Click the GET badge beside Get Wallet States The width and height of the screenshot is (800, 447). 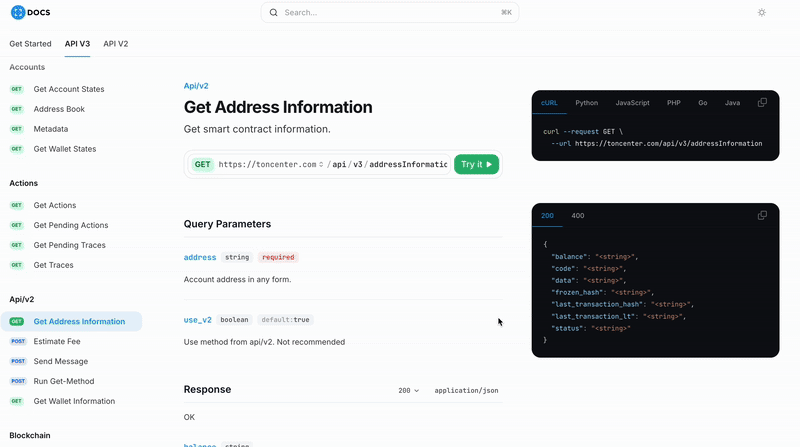click(x=17, y=148)
